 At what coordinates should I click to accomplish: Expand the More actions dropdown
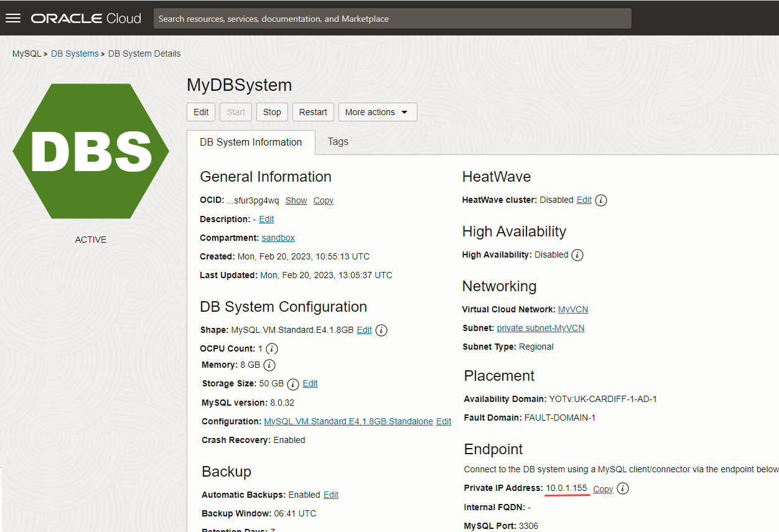tap(378, 112)
